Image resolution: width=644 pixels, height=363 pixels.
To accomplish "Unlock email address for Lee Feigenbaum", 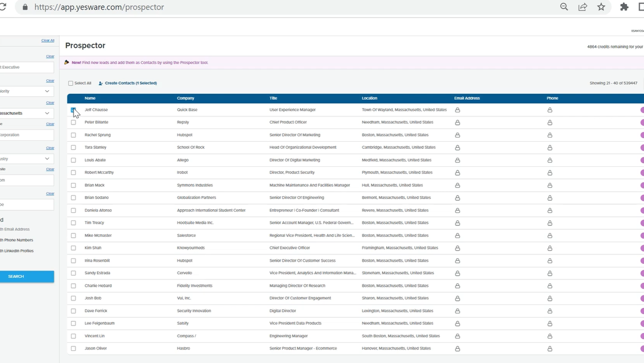I will coord(458,324).
